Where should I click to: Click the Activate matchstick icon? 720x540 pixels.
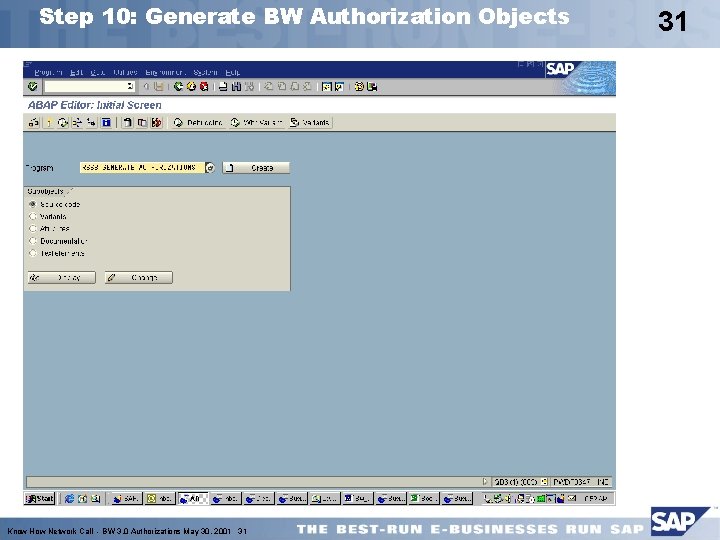(x=49, y=123)
